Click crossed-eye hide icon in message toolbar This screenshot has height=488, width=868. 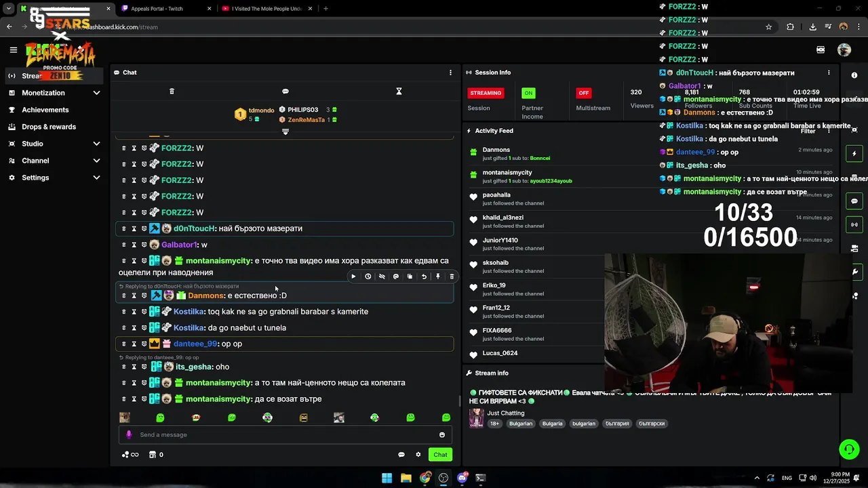382,277
